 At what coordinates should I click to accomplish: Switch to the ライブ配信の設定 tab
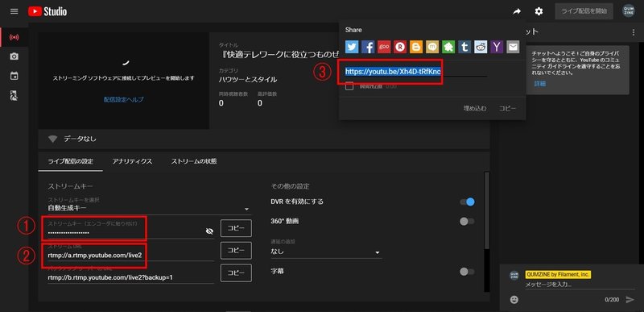click(x=71, y=161)
